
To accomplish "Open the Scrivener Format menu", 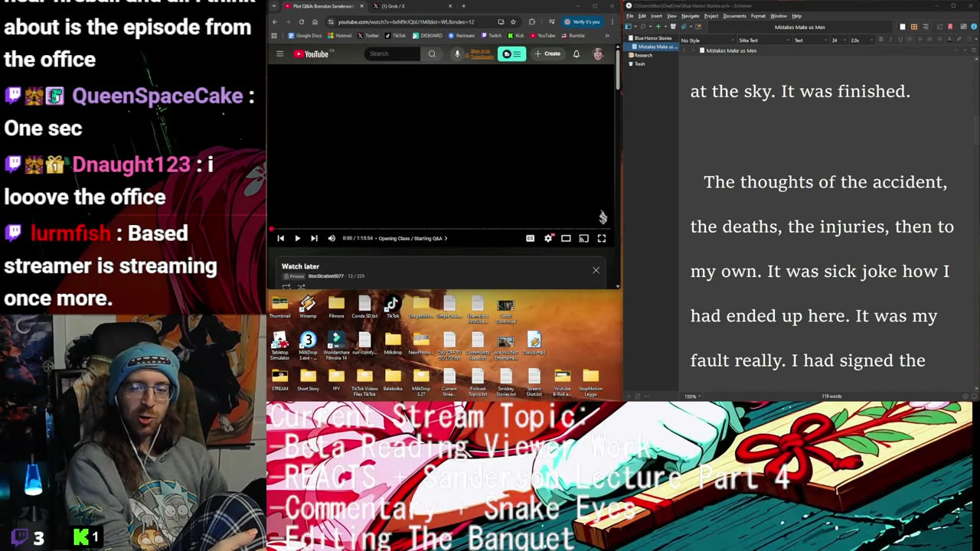I will click(x=758, y=15).
